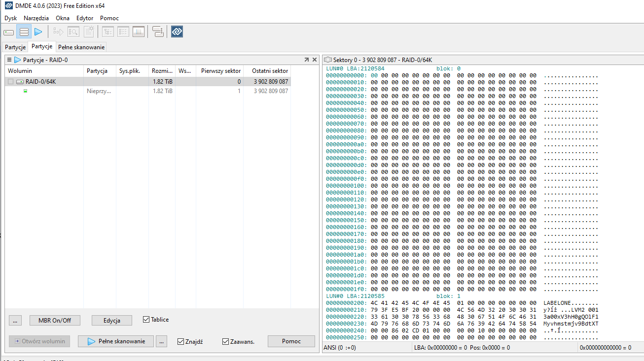Screen dimensions: 644x361
Task: Start full scan via blue play toolbar icon
Action: tap(38, 32)
